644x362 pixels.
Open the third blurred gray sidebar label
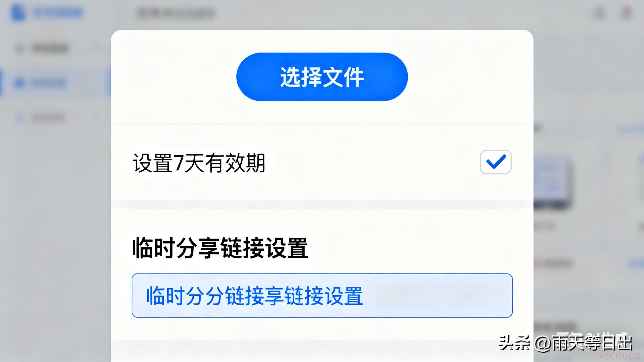tap(49, 117)
